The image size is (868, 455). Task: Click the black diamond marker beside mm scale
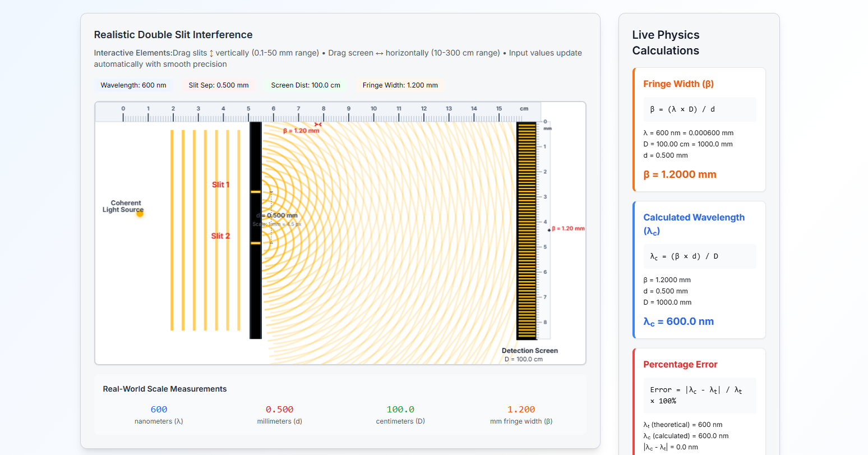[x=549, y=230]
